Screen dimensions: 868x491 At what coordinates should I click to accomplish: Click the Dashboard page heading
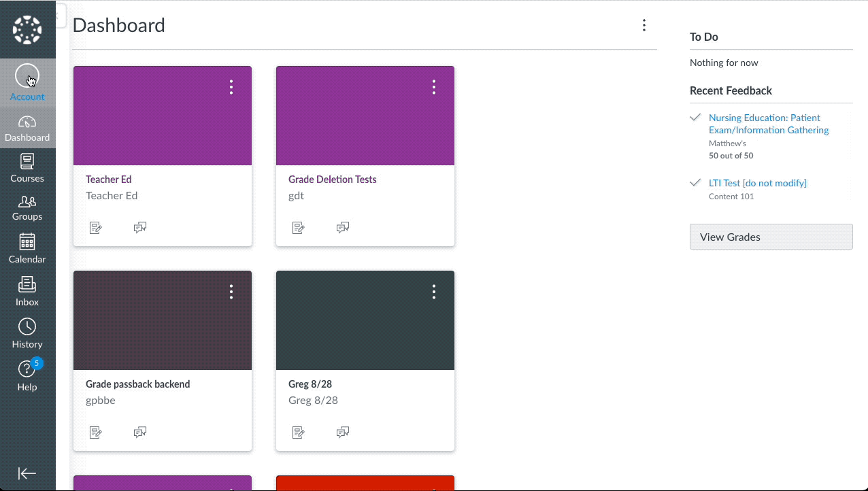tap(119, 25)
